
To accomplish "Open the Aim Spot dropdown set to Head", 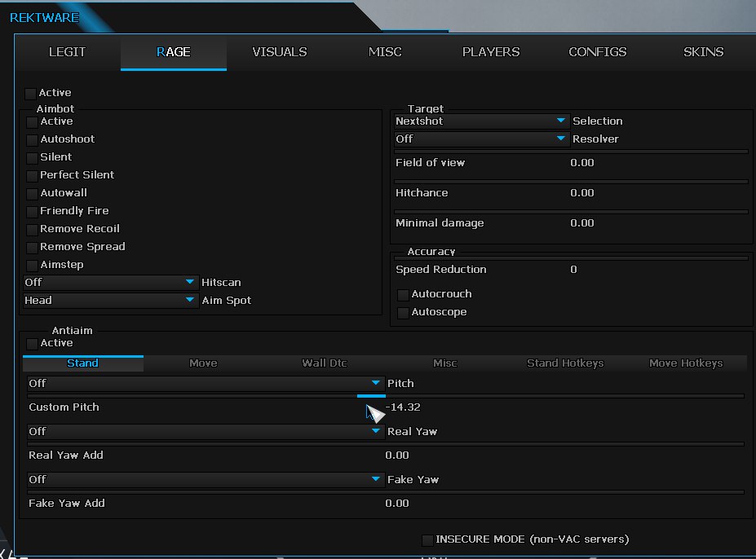I will 110,301.
